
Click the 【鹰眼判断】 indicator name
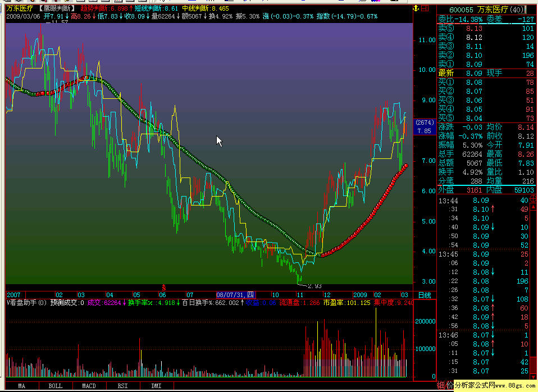point(57,8)
